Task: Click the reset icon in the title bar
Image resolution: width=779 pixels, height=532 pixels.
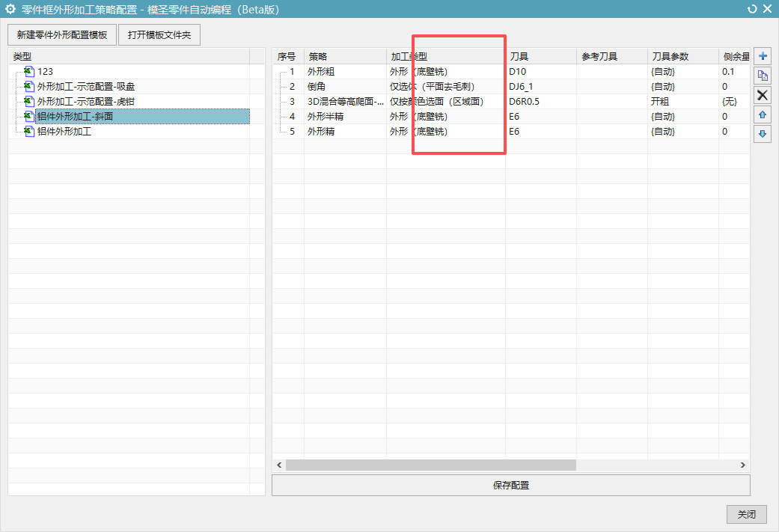Action: tap(752, 9)
